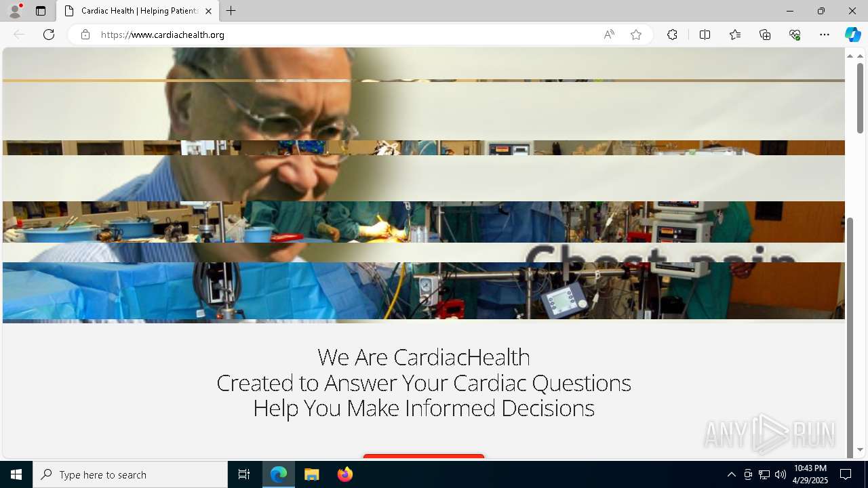Open a new tab with plus button
Image resolution: width=868 pixels, height=488 pixels.
(231, 11)
